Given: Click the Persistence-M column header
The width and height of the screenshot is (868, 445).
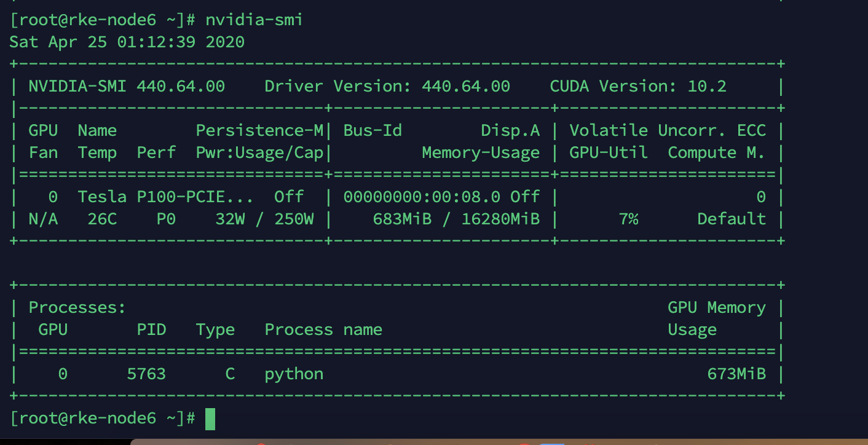Looking at the screenshot, I should click(x=259, y=130).
